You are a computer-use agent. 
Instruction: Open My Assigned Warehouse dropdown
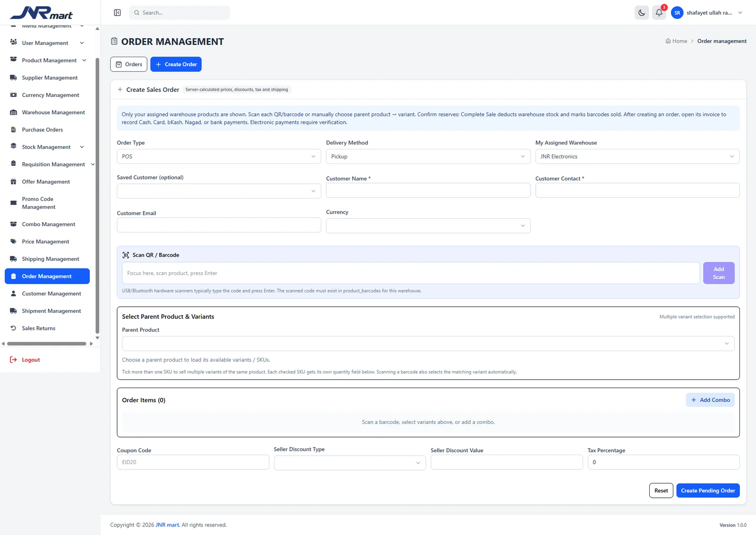point(637,156)
